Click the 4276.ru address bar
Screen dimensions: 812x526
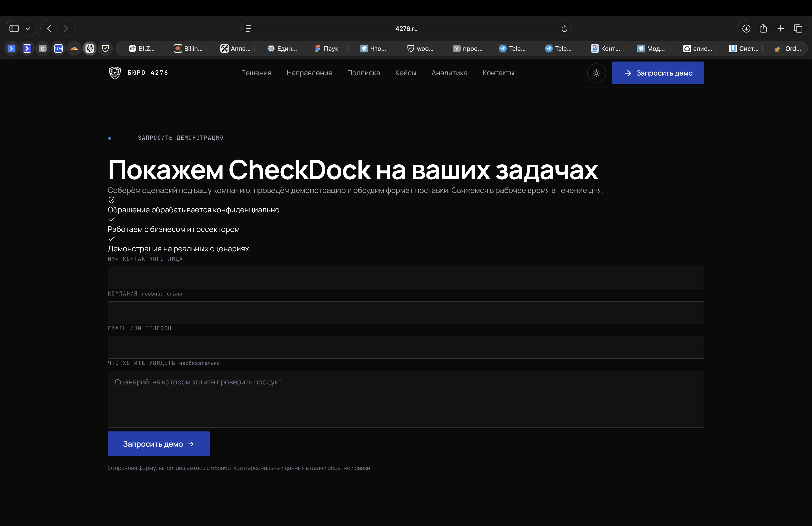[406, 29]
